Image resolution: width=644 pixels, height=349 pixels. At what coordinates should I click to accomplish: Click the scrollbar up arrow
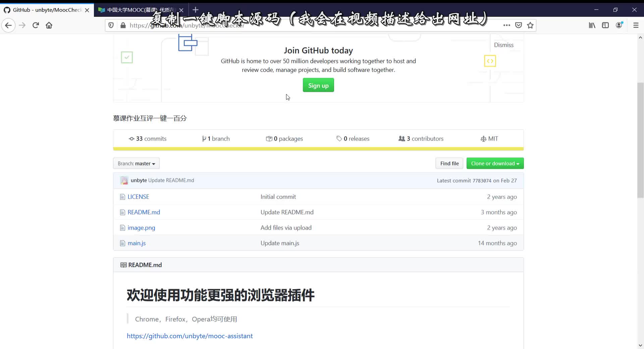coord(640,38)
